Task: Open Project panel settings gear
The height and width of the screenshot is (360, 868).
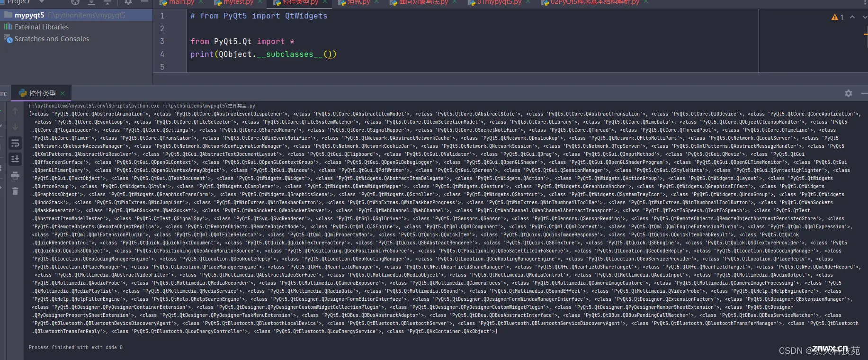Action: point(128,2)
